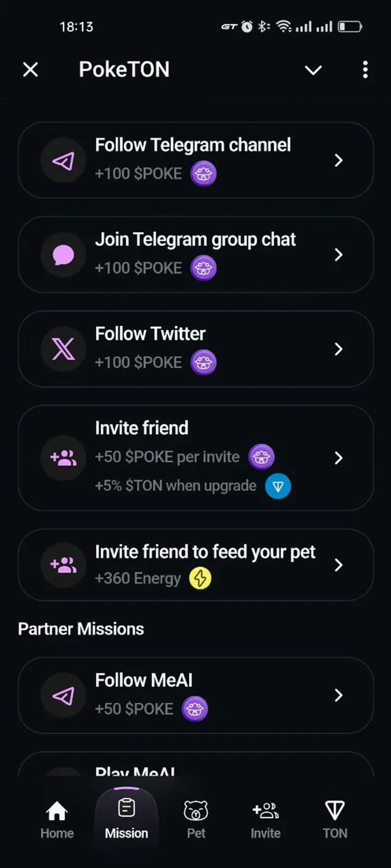Image resolution: width=391 pixels, height=868 pixels.
Task: Tap the purple $POKE coin under Follow Twitter
Action: click(204, 362)
